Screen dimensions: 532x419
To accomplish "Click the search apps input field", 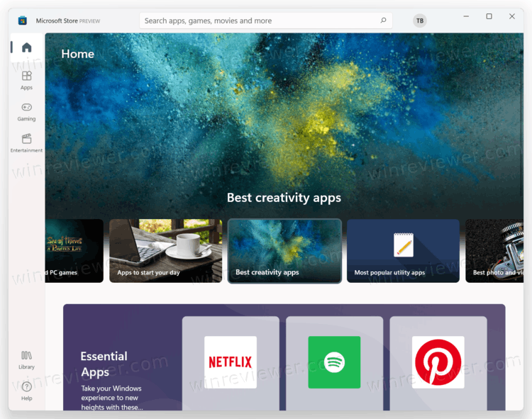I will 266,21.
